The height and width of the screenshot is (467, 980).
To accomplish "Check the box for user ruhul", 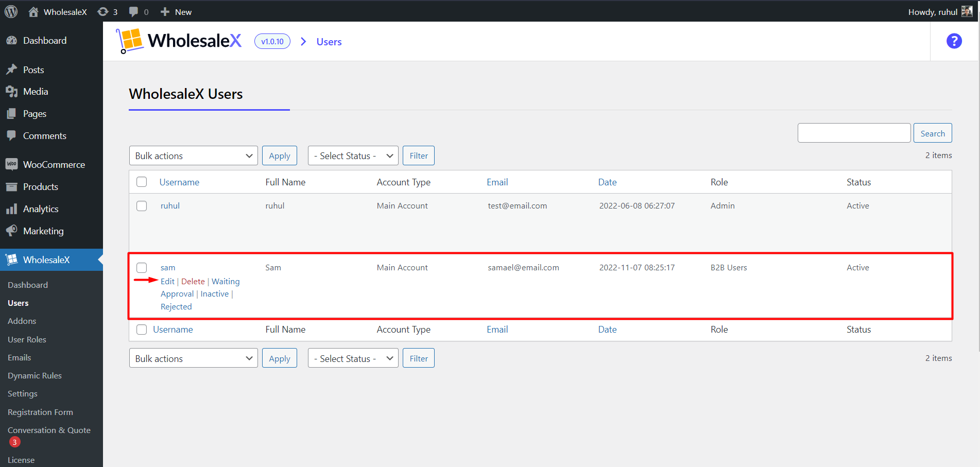I will 142,206.
